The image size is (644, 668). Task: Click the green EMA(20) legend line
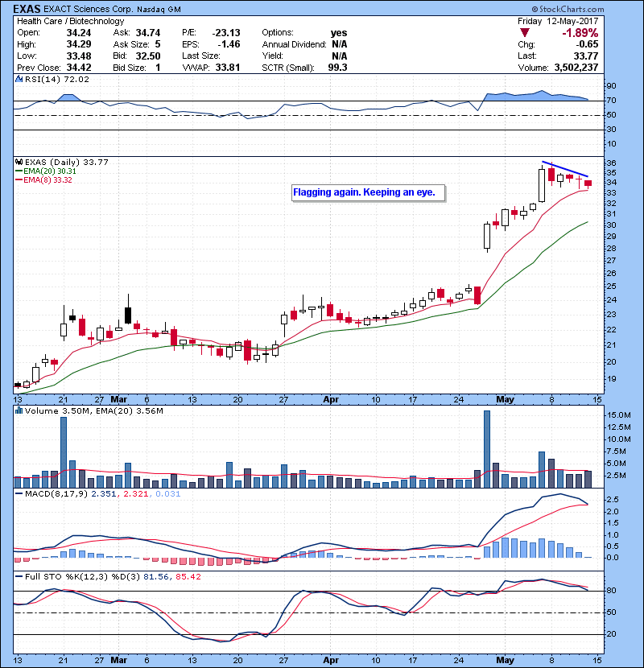(19, 171)
